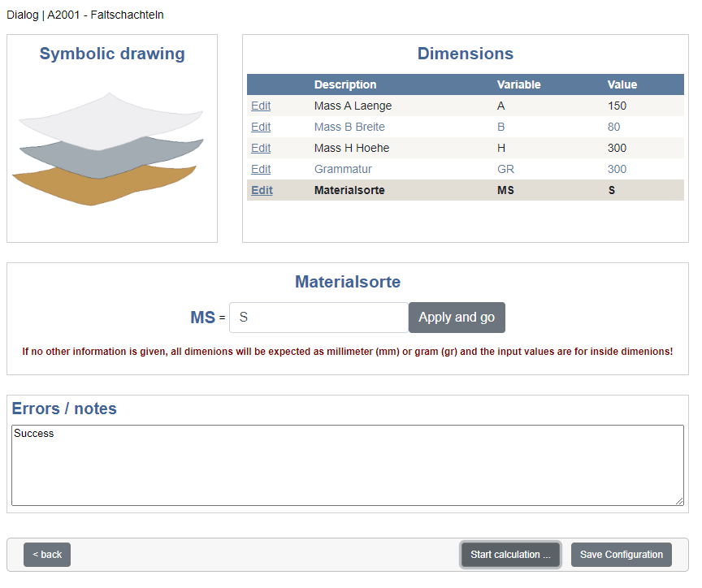
Task: Click the Dimensions heading
Action: point(466,54)
